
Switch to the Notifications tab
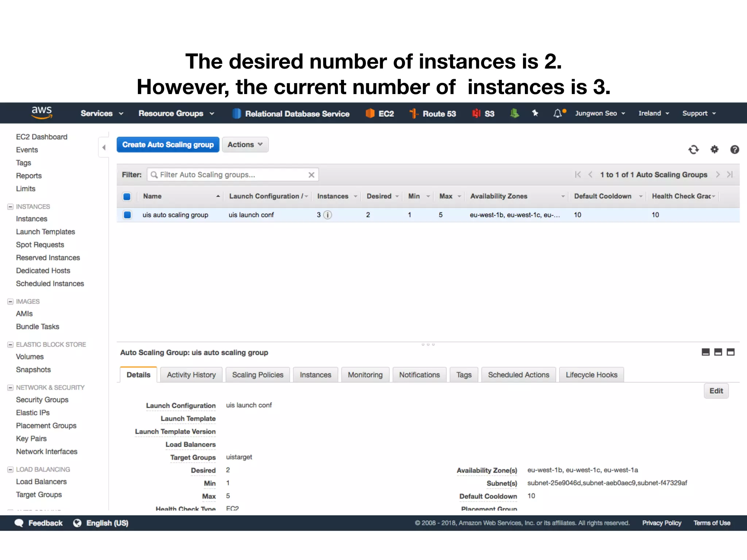pyautogui.click(x=419, y=375)
